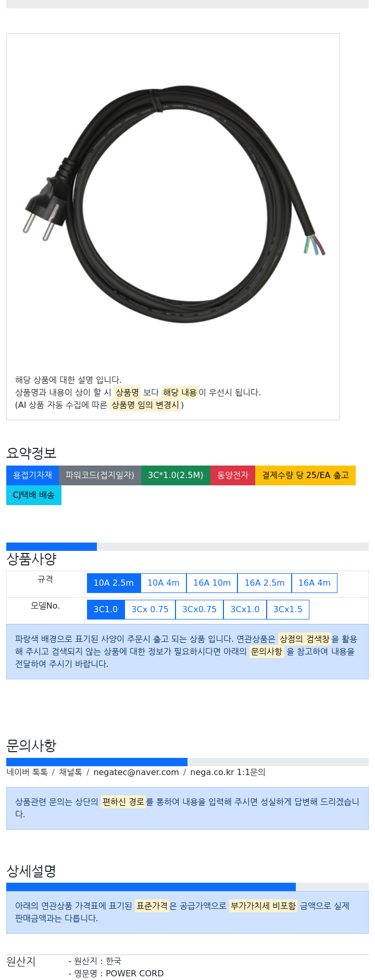Pick model 3Cx1.5
The height and width of the screenshot is (980, 375).
[x=288, y=610]
